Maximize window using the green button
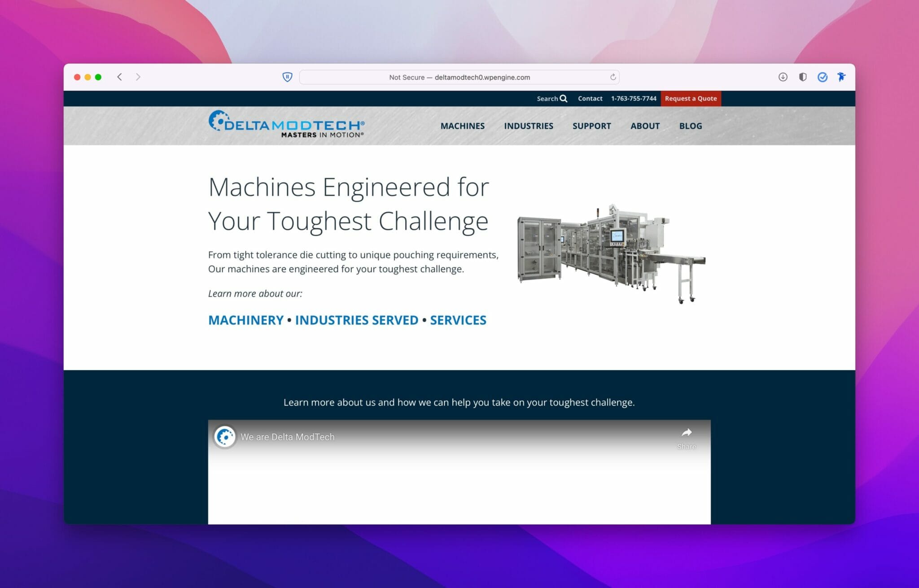This screenshot has height=588, width=919. pos(98,77)
